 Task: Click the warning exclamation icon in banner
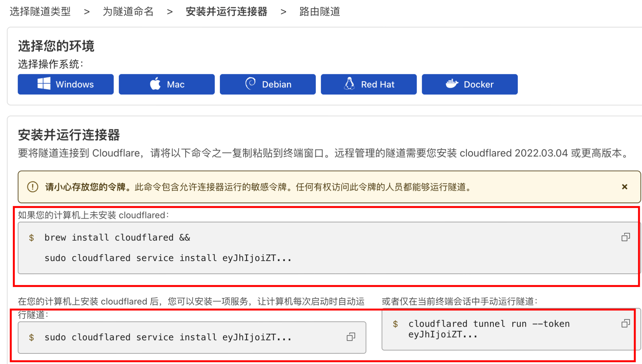[33, 187]
